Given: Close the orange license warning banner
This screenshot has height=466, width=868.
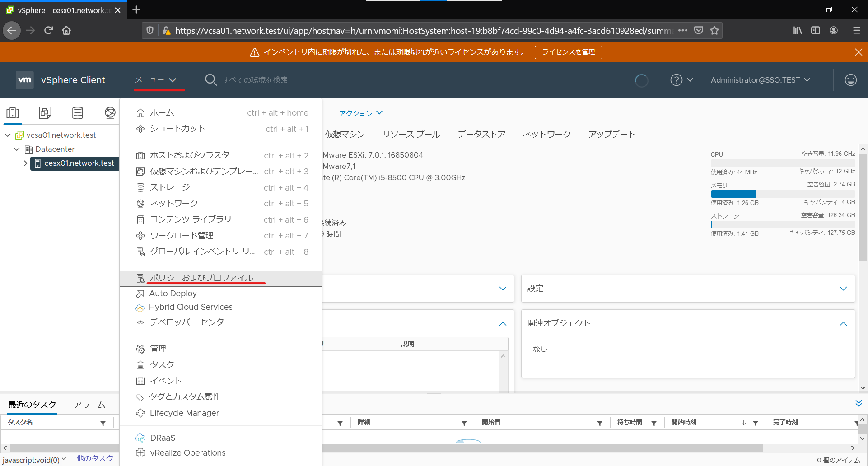Looking at the screenshot, I should [x=859, y=52].
